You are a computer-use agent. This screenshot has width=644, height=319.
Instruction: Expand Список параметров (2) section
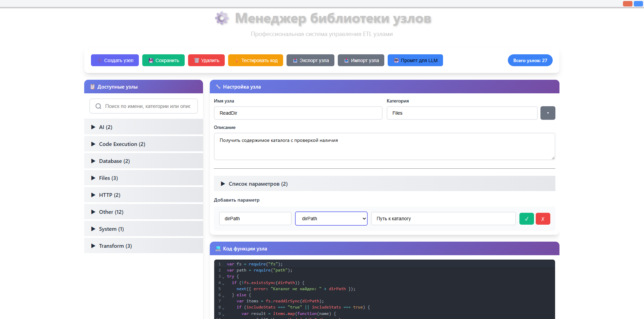pyautogui.click(x=384, y=184)
